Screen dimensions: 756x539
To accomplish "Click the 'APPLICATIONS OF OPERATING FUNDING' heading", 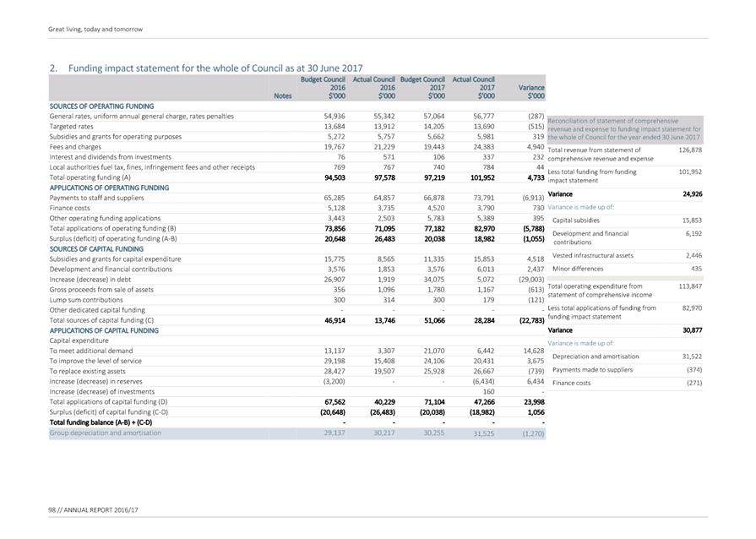I will 110,188.
